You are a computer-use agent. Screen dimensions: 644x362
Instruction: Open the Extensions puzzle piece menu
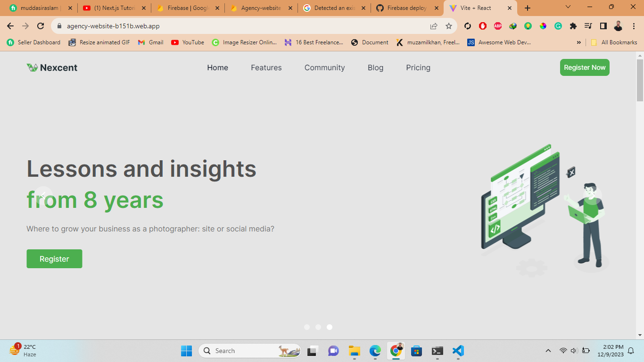coord(573,26)
